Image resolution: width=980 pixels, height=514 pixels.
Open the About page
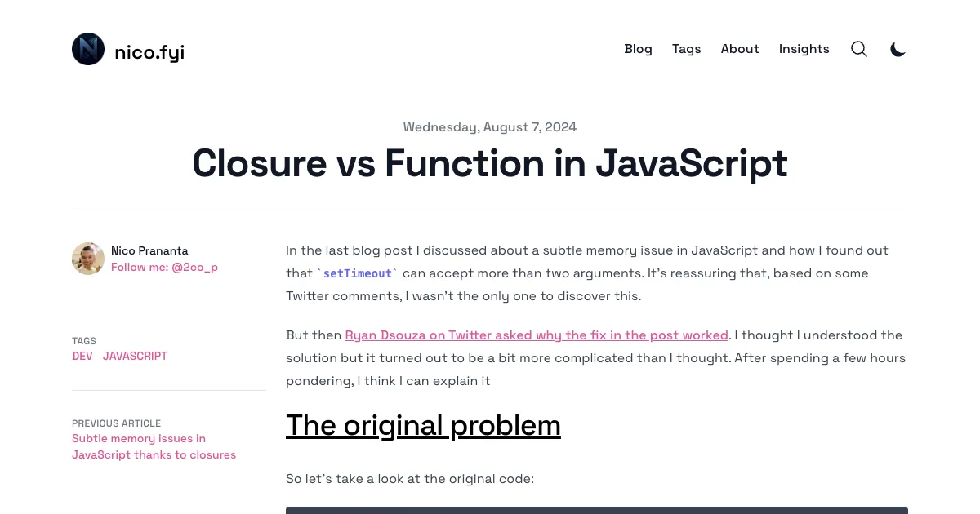point(740,49)
